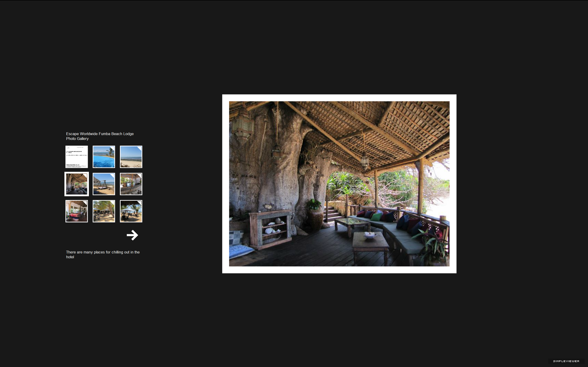
Task: Open the beach umbrella tables thumbnail
Action: (131, 211)
